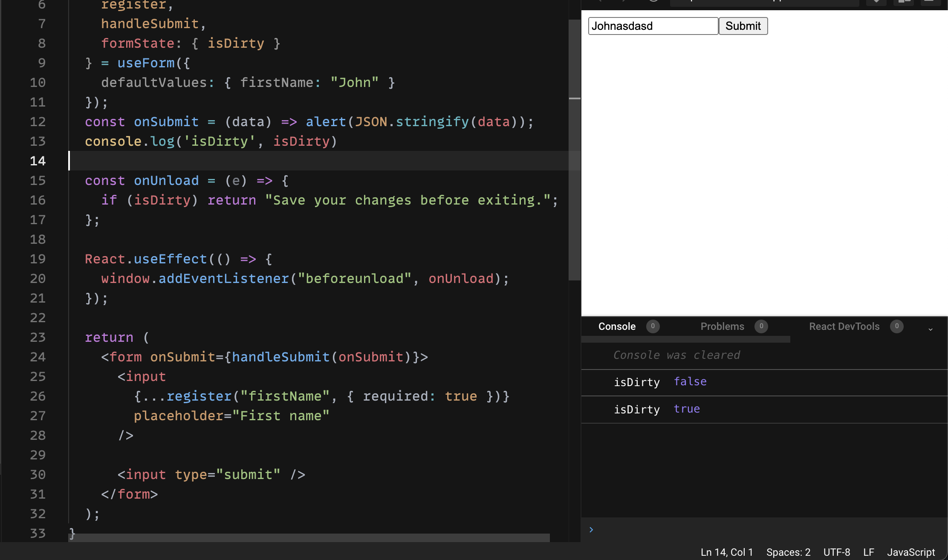Click the Submit button in the form
The image size is (948, 560).
(743, 26)
